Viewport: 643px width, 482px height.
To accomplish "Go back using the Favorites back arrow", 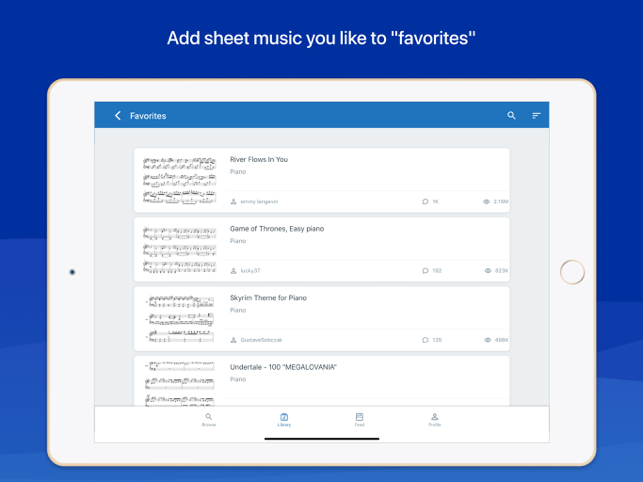I will pos(118,116).
